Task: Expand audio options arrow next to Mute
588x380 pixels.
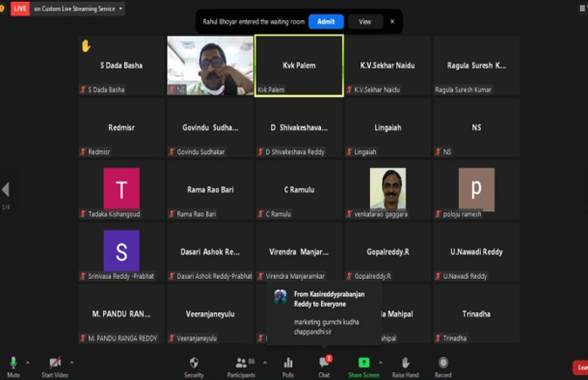Action: [x=28, y=362]
